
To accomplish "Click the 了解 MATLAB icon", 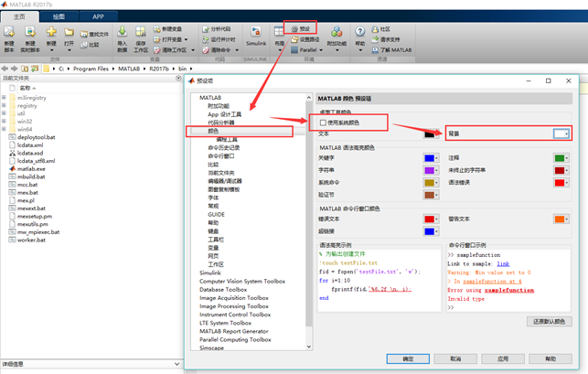I will pos(375,50).
